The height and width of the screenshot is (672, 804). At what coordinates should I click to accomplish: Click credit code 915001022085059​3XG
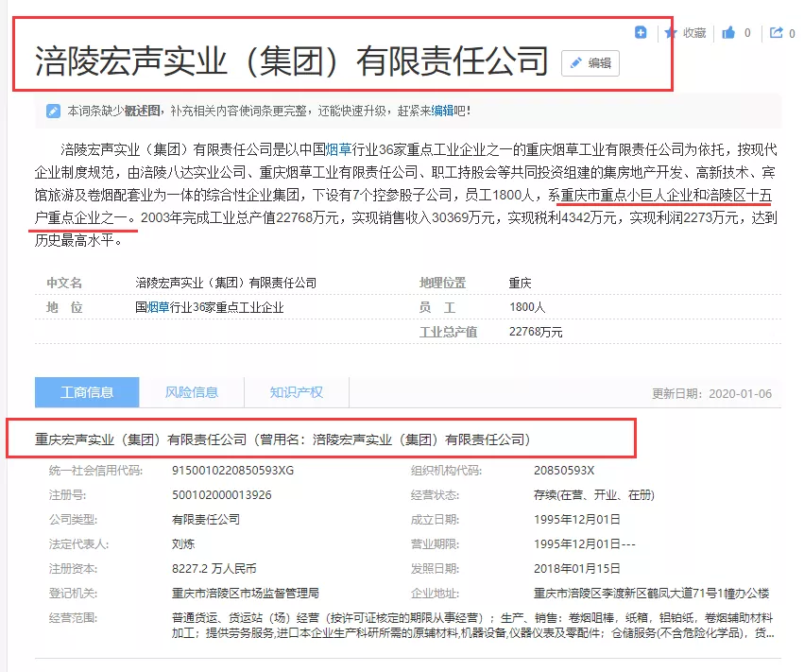click(232, 471)
